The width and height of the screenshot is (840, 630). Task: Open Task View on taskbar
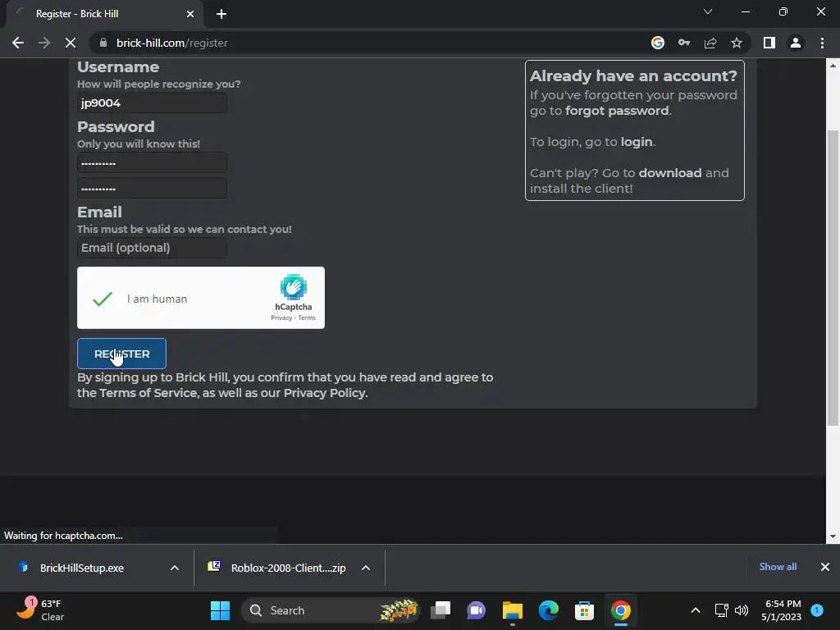441,610
